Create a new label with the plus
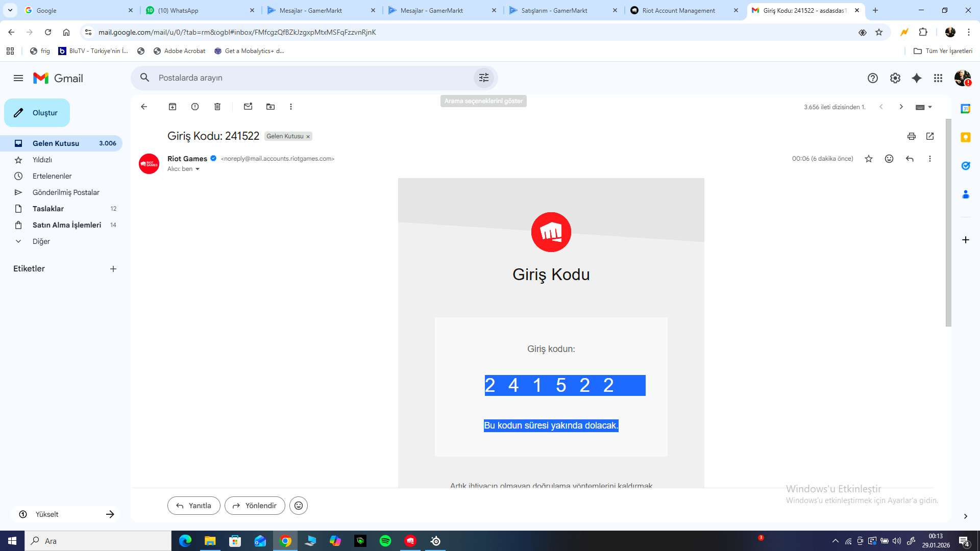 pyautogui.click(x=113, y=269)
